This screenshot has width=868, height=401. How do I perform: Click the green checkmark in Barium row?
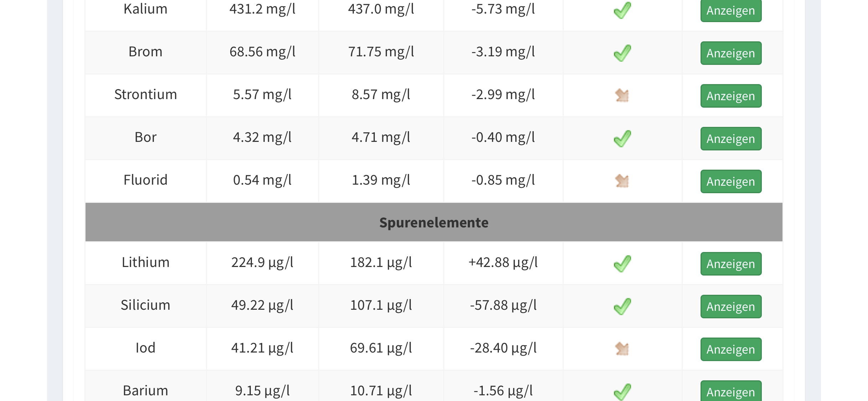click(622, 392)
